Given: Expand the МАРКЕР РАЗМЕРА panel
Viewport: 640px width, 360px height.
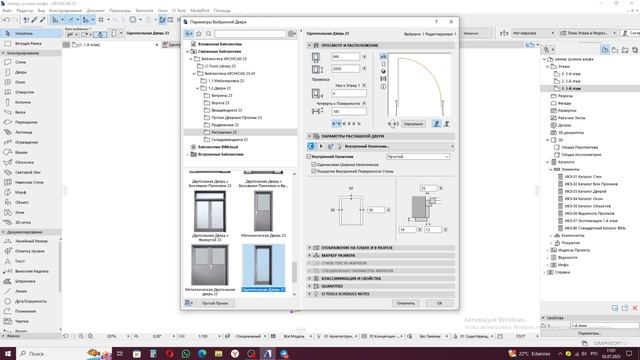Looking at the screenshot, I should click(309, 256).
